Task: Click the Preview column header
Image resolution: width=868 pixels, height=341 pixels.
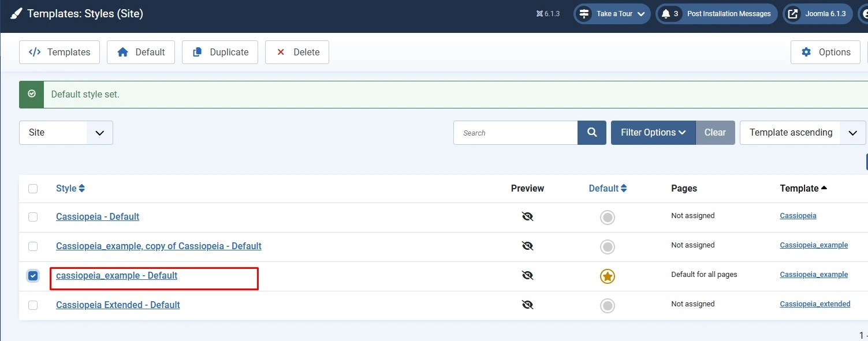Action: click(x=527, y=188)
